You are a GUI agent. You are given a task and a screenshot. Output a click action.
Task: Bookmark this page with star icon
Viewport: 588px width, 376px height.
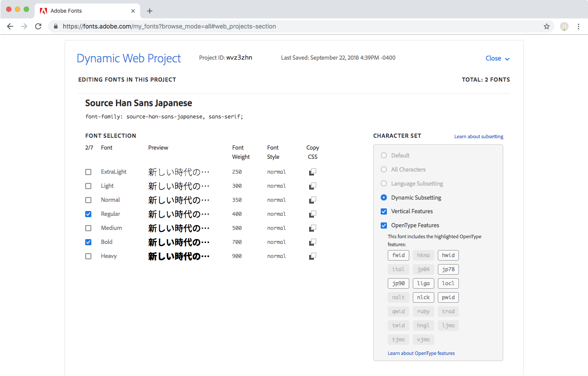click(547, 26)
